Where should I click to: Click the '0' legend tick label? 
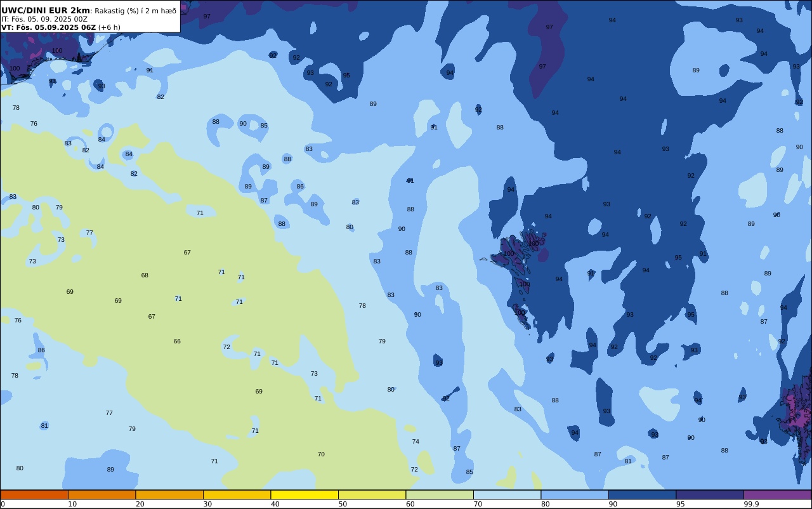tap(3, 504)
